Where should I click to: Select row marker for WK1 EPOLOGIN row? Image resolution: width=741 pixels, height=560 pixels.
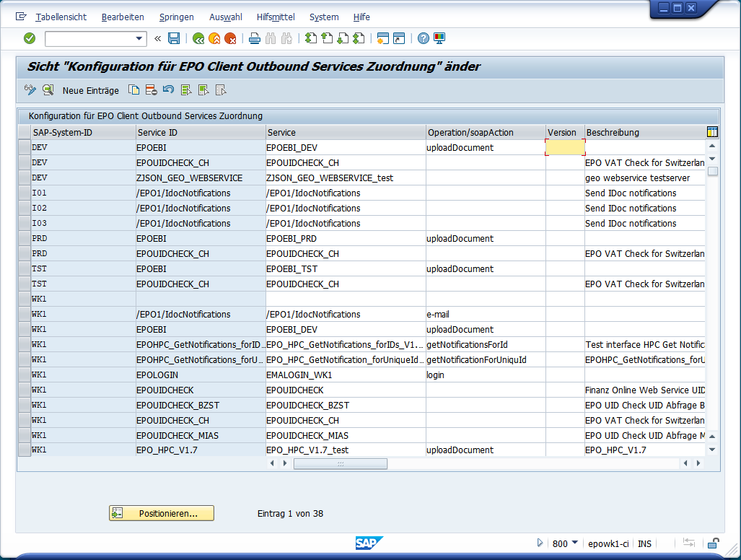point(24,375)
